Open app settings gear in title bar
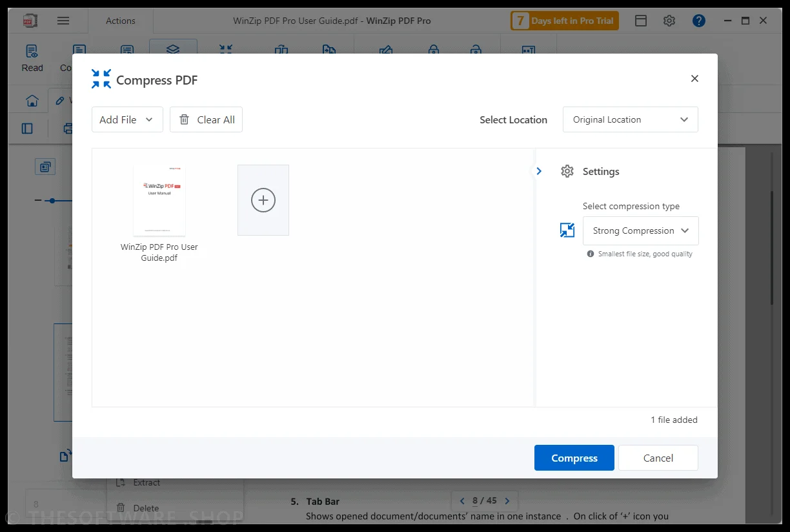This screenshot has width=790, height=532. (669, 21)
